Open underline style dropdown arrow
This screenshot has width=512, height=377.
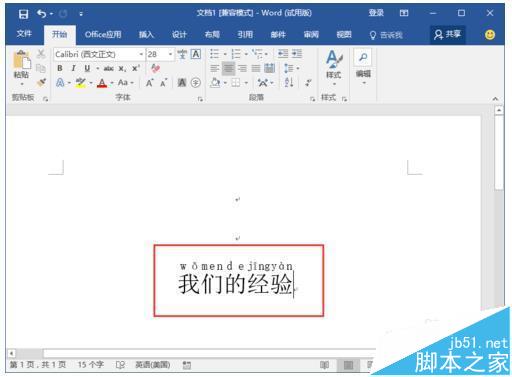[x=97, y=69]
